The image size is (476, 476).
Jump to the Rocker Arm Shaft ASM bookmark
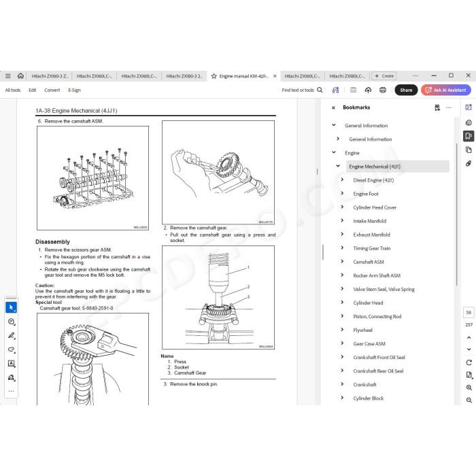click(x=377, y=275)
